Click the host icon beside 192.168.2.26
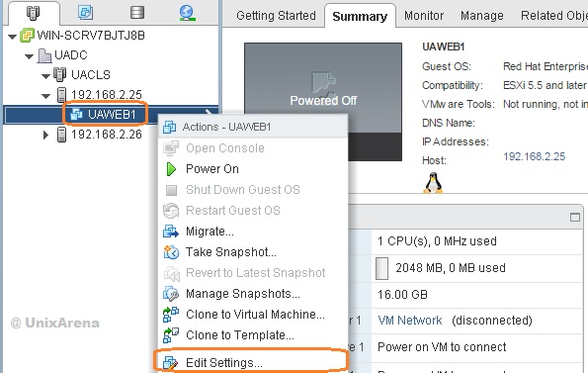Image resolution: width=588 pixels, height=373 pixels. (61, 135)
